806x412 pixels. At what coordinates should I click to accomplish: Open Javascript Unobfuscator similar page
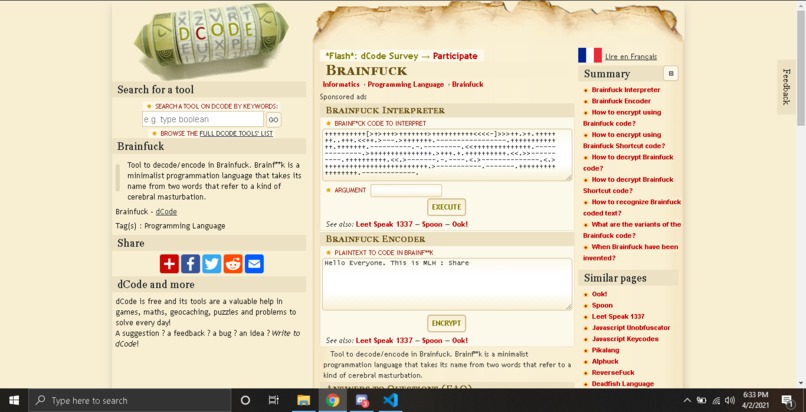coord(631,328)
